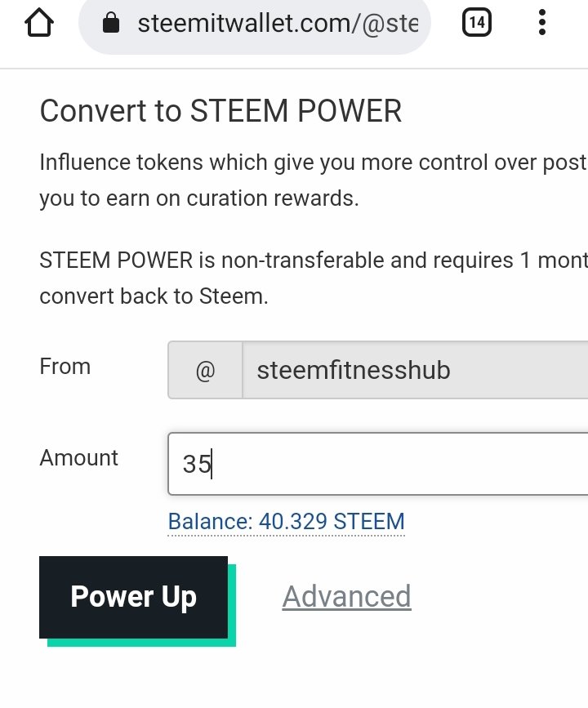Open the Advanced link
588x708 pixels.
pos(346,596)
